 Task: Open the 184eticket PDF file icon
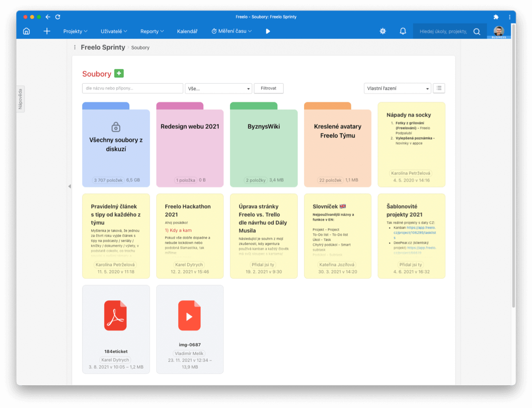pyautogui.click(x=116, y=315)
